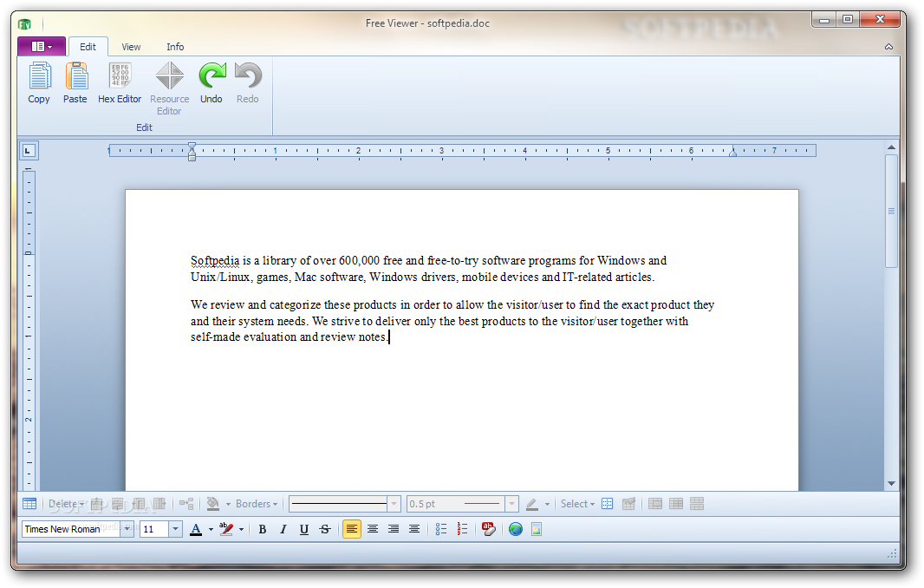Image resolution: width=924 pixels, height=588 pixels.
Task: Click the scroll down arrow
Action: [892, 484]
